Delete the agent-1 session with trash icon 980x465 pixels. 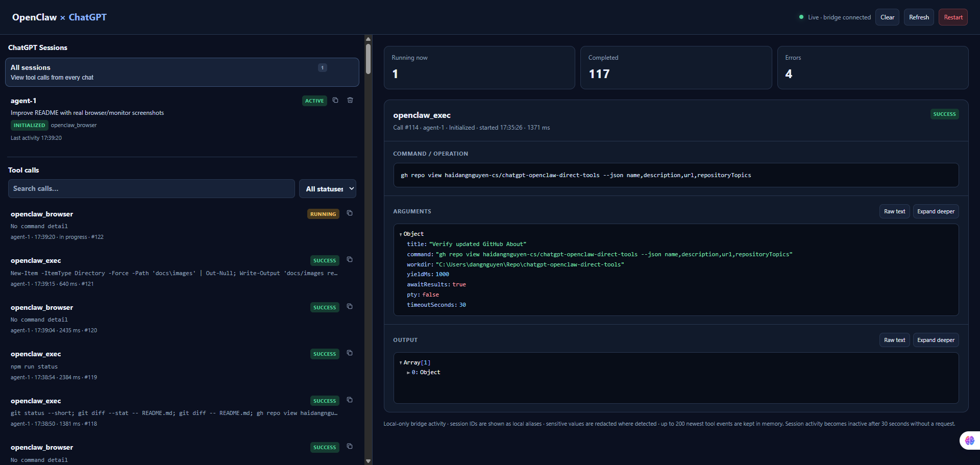click(350, 100)
